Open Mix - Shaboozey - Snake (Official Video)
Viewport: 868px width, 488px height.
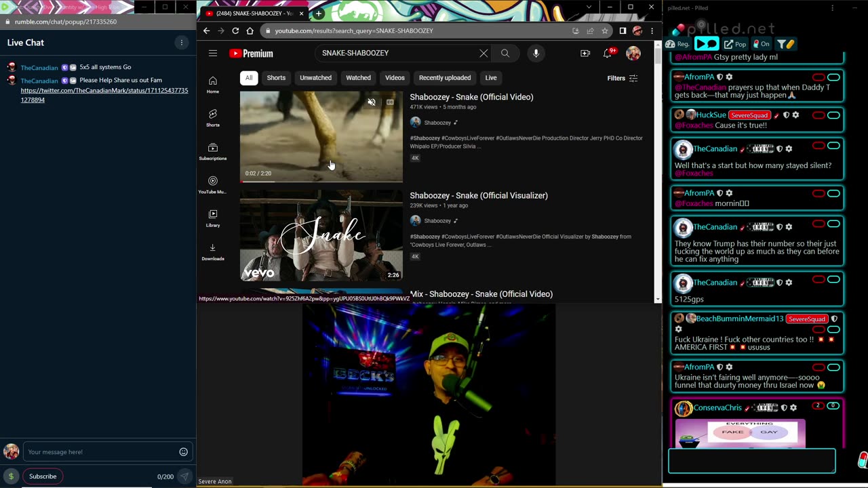[481, 294]
